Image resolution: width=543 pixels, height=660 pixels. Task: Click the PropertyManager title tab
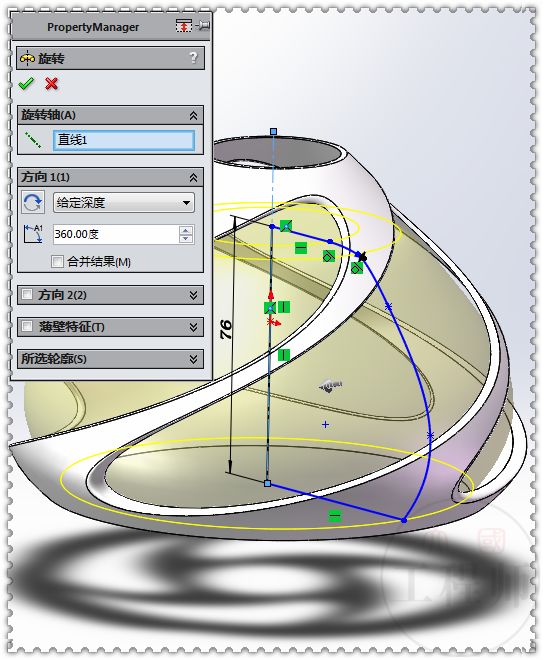click(x=93, y=27)
